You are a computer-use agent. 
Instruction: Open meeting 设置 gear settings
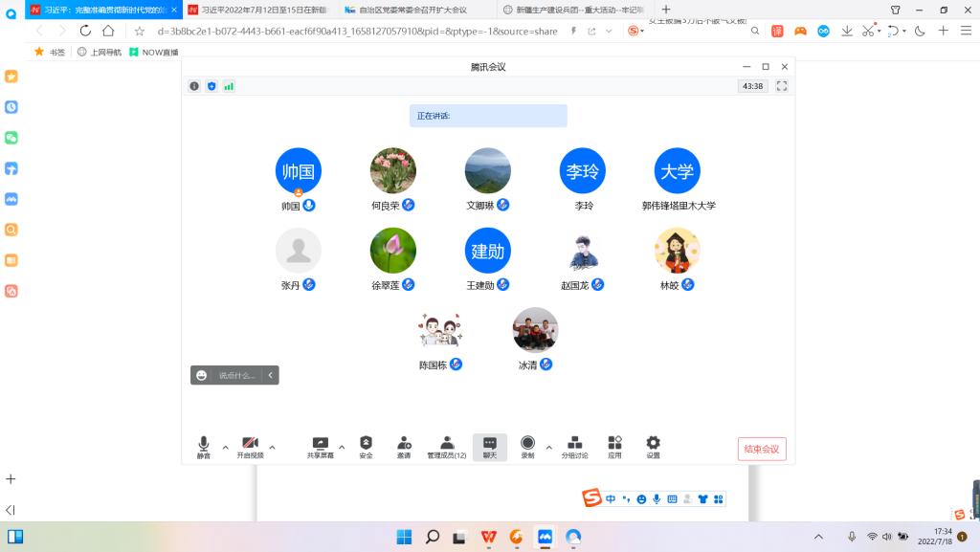653,447
